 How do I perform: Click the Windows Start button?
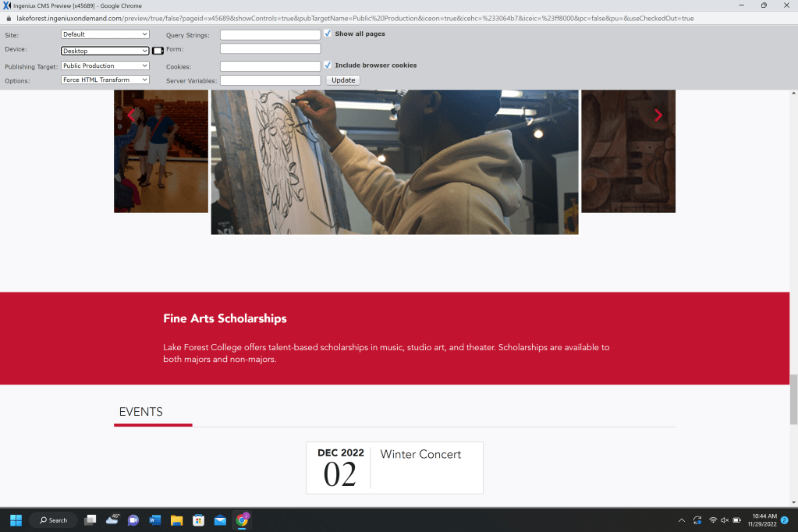pyautogui.click(x=16, y=520)
